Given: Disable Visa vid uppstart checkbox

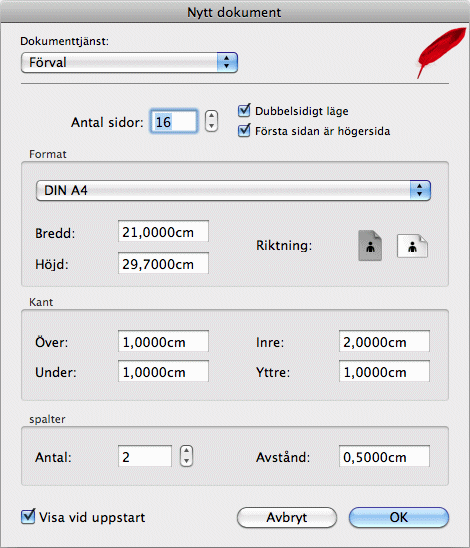Looking at the screenshot, I should coord(28,517).
